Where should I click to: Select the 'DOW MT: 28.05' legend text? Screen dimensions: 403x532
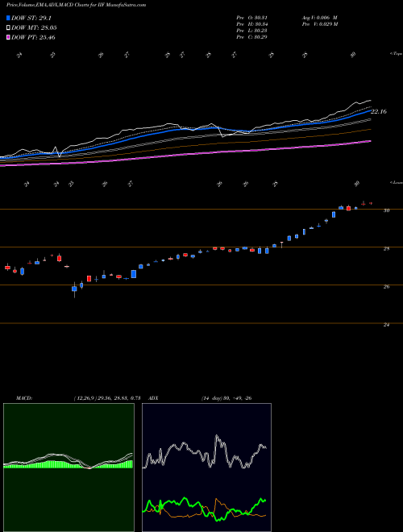(x=34, y=28)
